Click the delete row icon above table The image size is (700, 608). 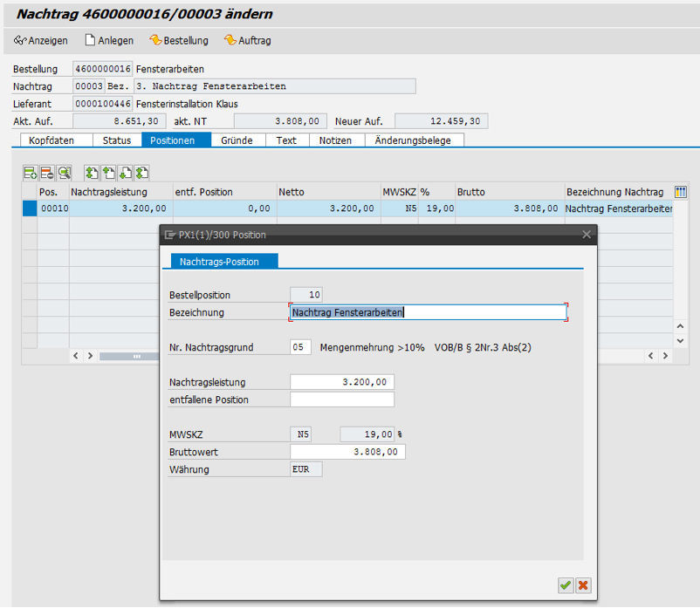pos(47,173)
